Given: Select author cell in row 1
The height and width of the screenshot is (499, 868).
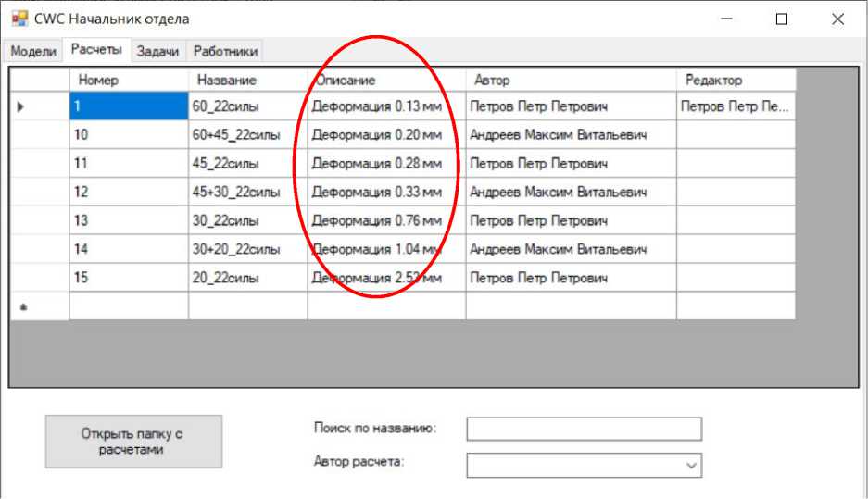Looking at the screenshot, I should coord(571,106).
